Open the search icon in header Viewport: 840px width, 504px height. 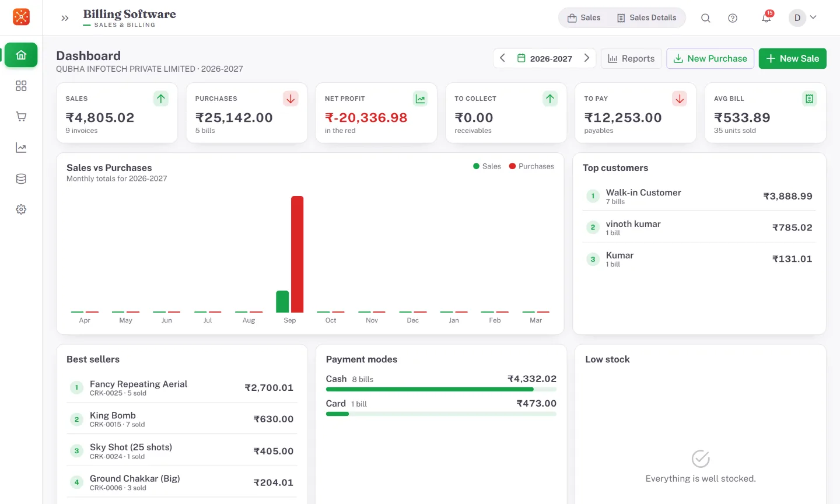coord(705,18)
